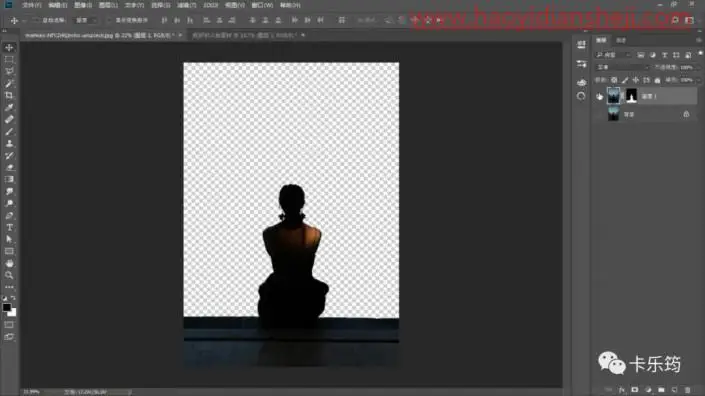The image size is (705, 396).
Task: Select the Hand tool
Action: (x=9, y=263)
